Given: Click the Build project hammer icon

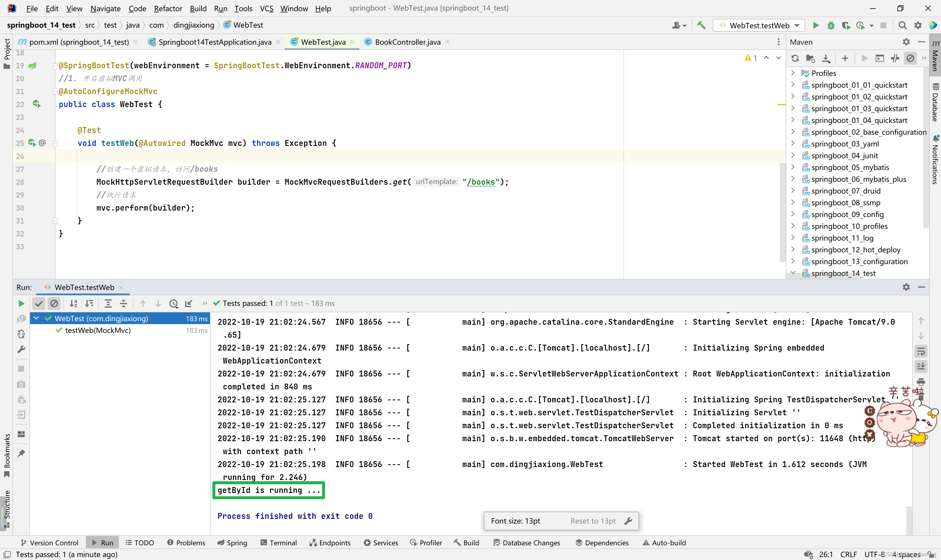Looking at the screenshot, I should (x=701, y=25).
